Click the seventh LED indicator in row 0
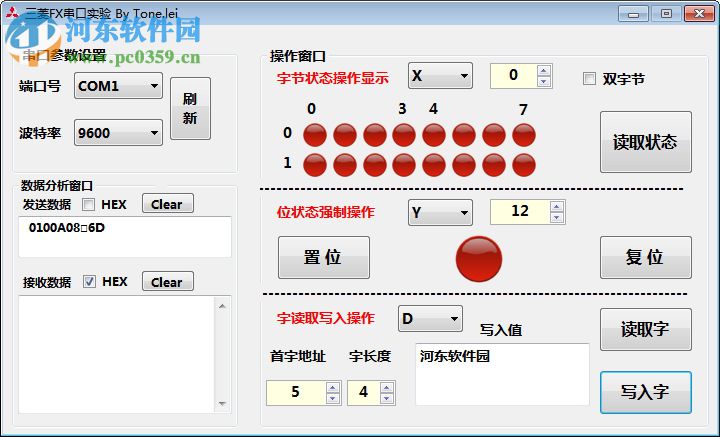Image resolution: width=720 pixels, height=437 pixels. (494, 135)
